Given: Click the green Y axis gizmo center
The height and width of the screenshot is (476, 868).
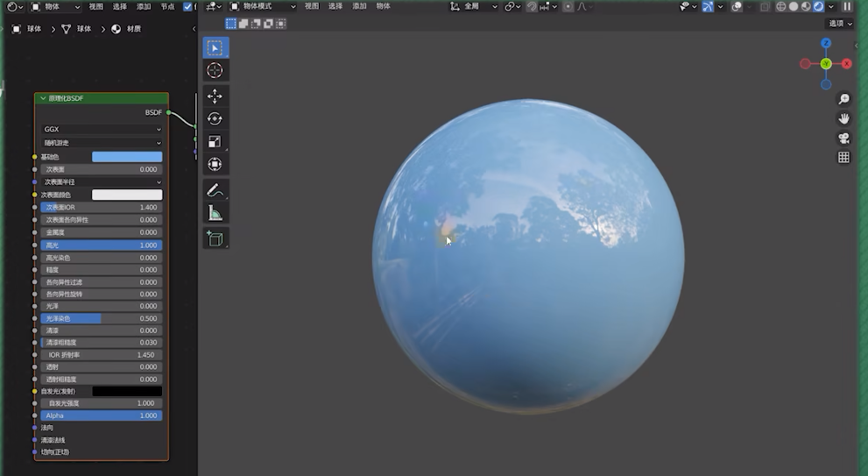Looking at the screenshot, I should [826, 64].
